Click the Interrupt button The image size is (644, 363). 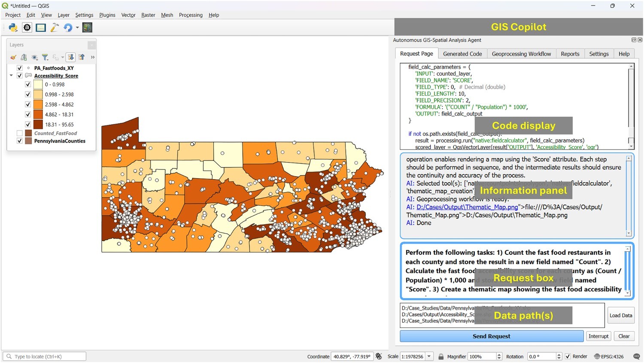pyautogui.click(x=598, y=336)
